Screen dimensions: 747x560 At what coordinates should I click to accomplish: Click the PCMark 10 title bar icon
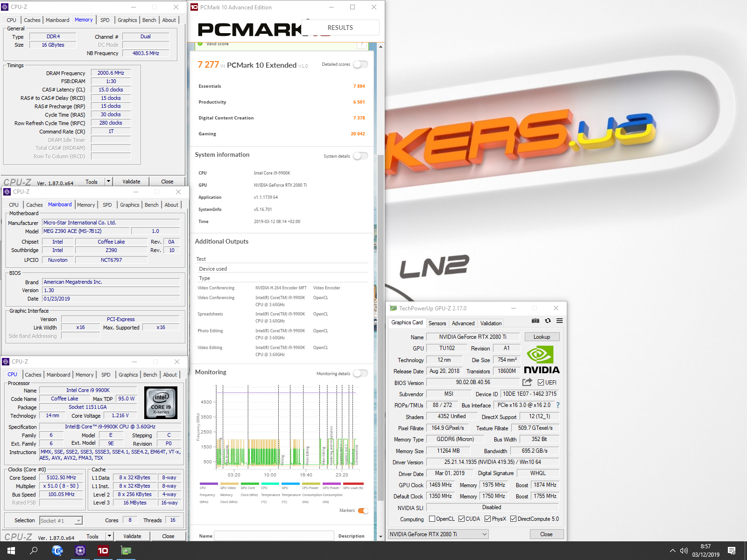click(194, 7)
